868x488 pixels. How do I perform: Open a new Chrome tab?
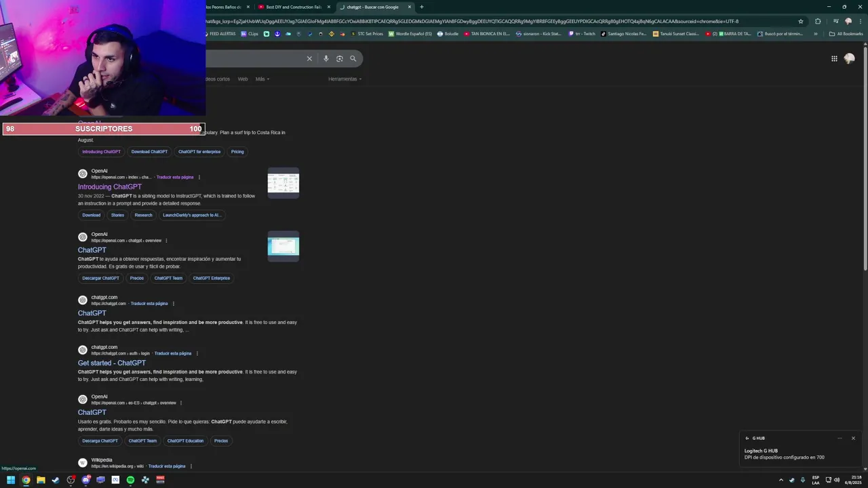tap(422, 7)
